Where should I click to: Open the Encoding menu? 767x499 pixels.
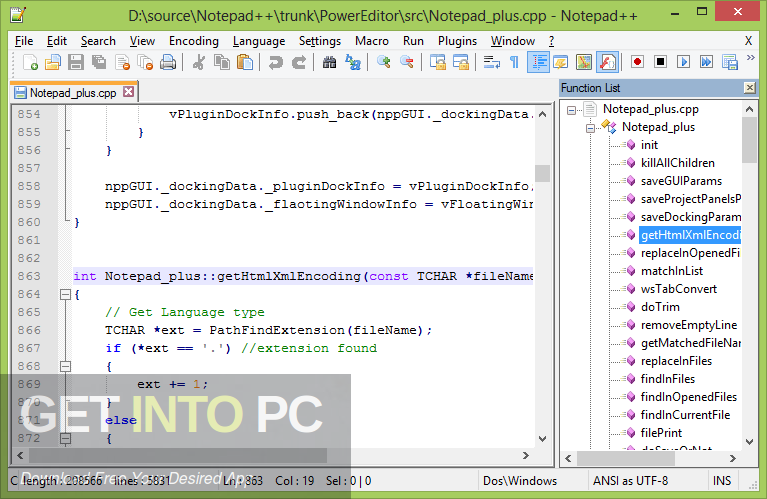pos(194,41)
